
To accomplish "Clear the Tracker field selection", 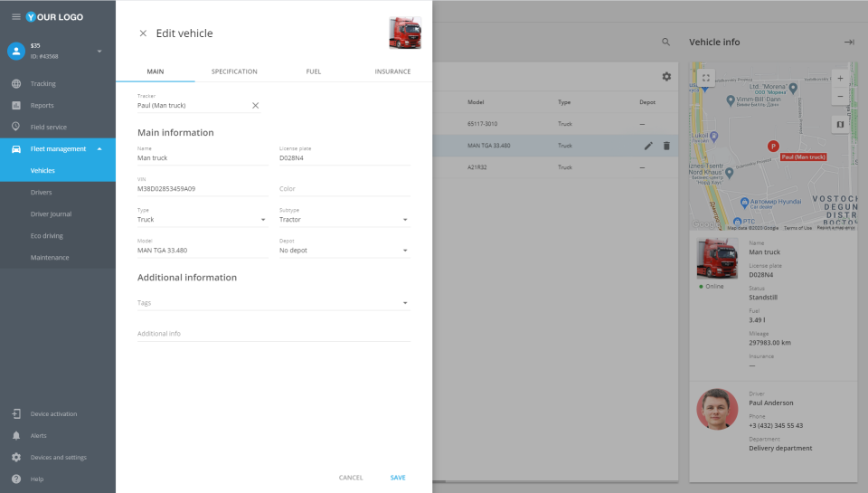I will [255, 105].
